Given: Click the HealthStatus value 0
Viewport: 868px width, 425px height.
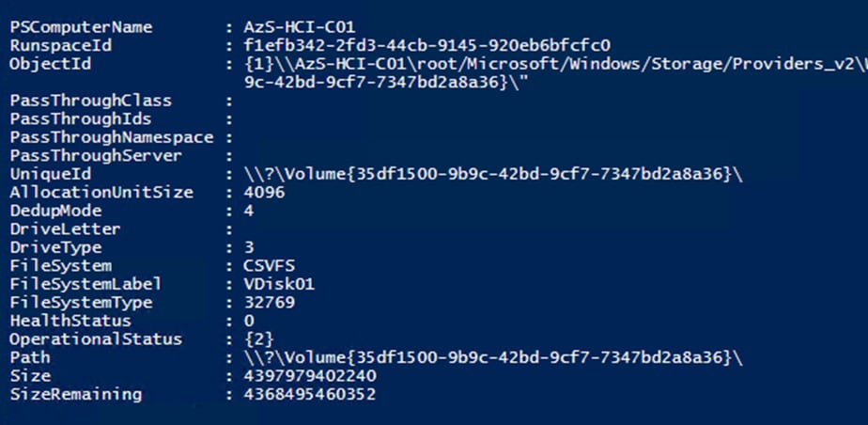Looking at the screenshot, I should coord(249,321).
